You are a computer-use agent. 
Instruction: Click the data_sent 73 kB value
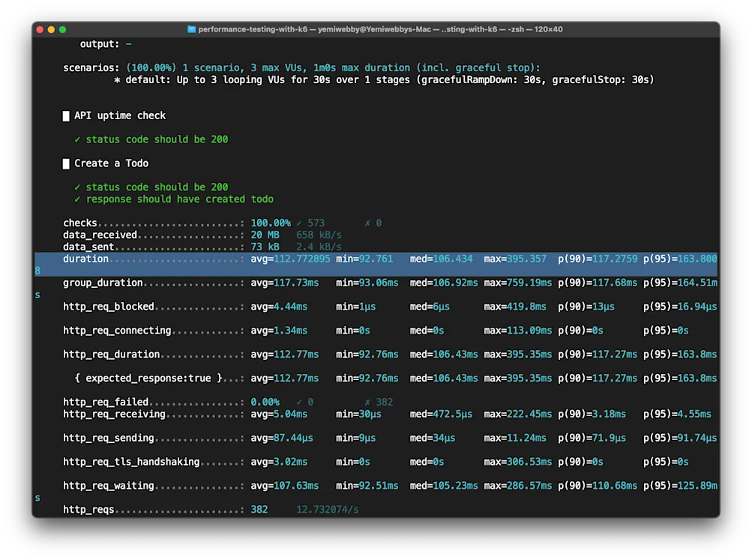(x=265, y=247)
